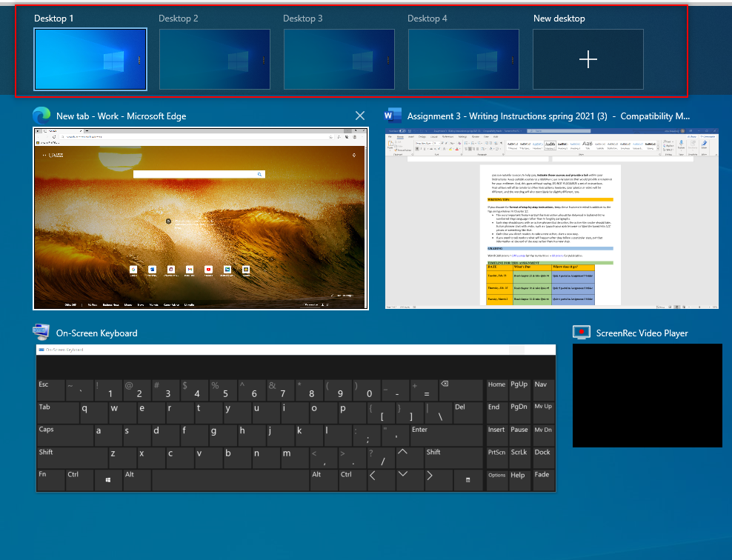Click the context menu key on the keyboard
732x560 pixels.
click(x=468, y=480)
